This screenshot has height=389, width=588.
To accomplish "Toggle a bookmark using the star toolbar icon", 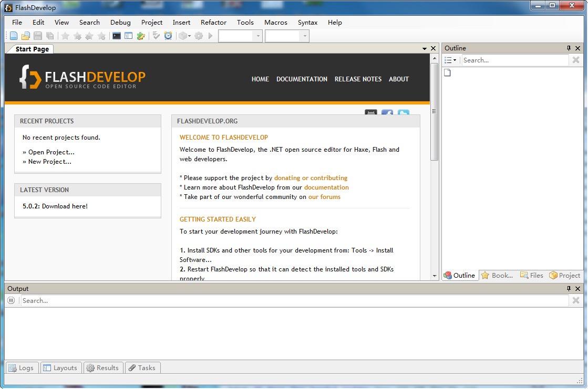I will pos(64,36).
